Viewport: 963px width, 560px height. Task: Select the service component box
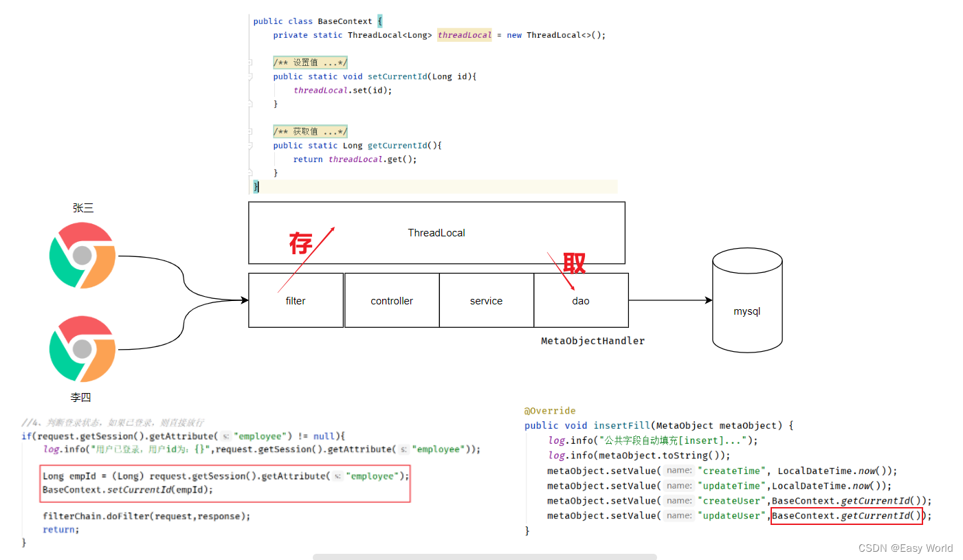coord(486,300)
